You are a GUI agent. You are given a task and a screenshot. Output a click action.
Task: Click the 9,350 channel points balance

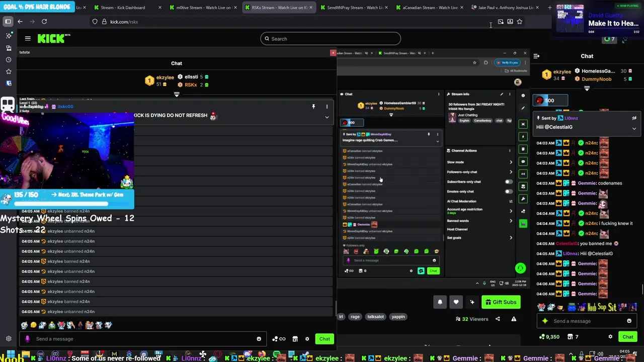549,337
